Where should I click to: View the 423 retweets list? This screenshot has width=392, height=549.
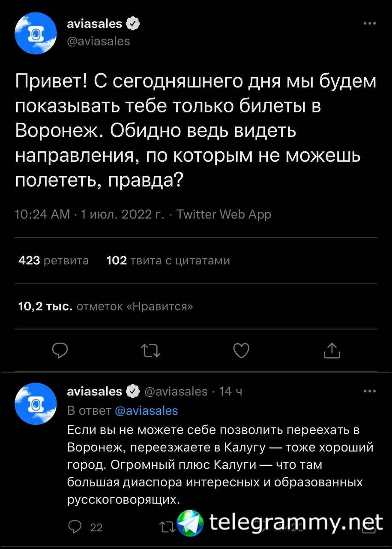[x=54, y=260]
